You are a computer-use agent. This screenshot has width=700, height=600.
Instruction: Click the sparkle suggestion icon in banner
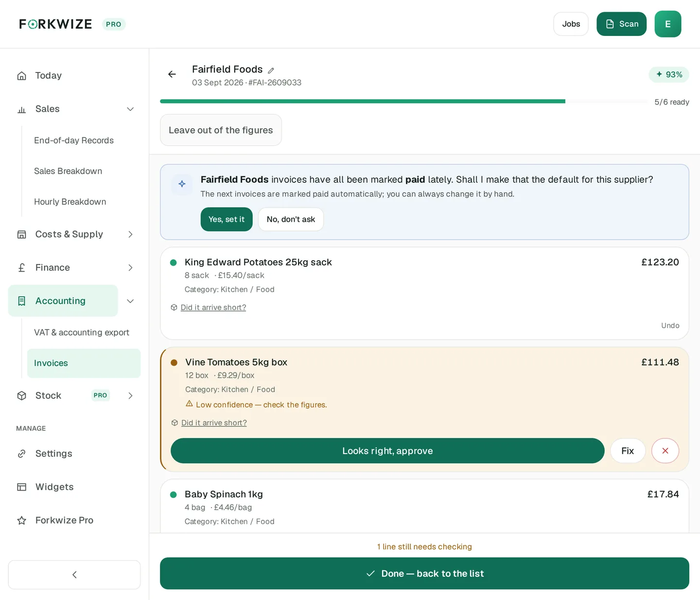(182, 184)
